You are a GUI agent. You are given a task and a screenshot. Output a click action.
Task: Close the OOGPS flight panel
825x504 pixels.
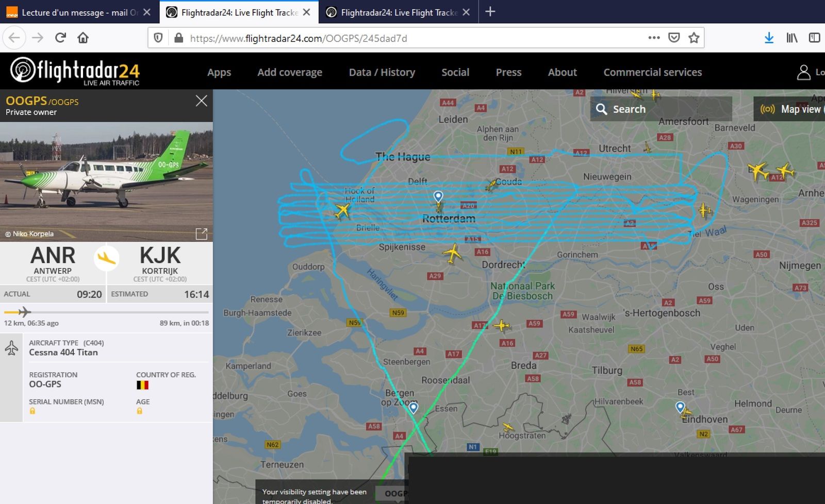coord(202,100)
